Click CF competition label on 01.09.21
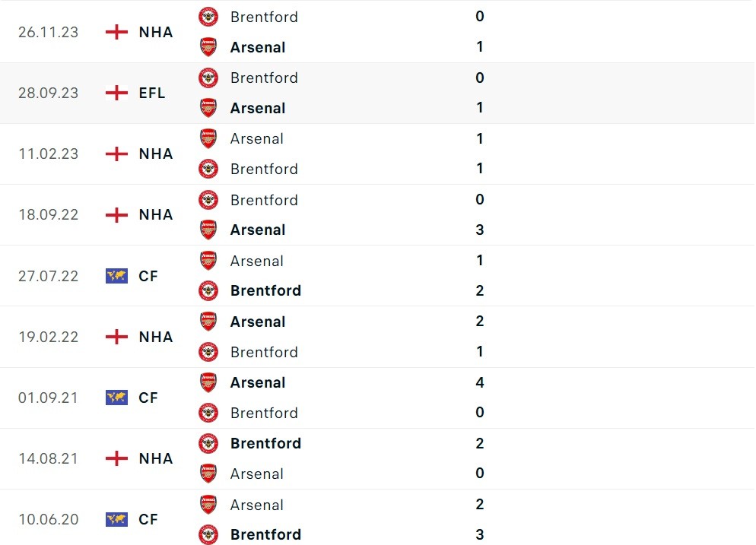Screen dimensions: 756x545 148,398
